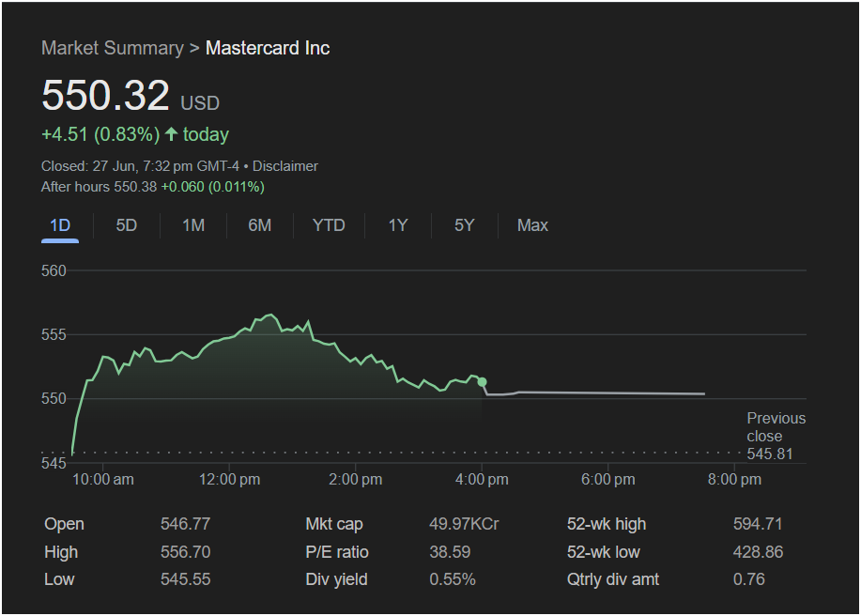Click the Low value 545.55
The image size is (861, 616).
185,579
